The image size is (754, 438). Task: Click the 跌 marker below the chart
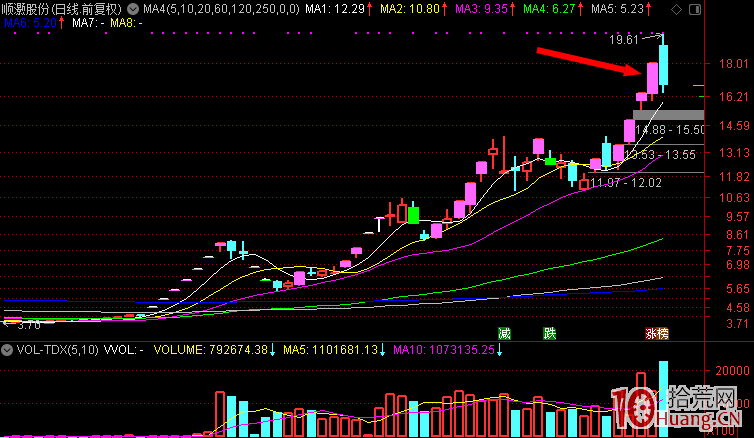(x=550, y=333)
